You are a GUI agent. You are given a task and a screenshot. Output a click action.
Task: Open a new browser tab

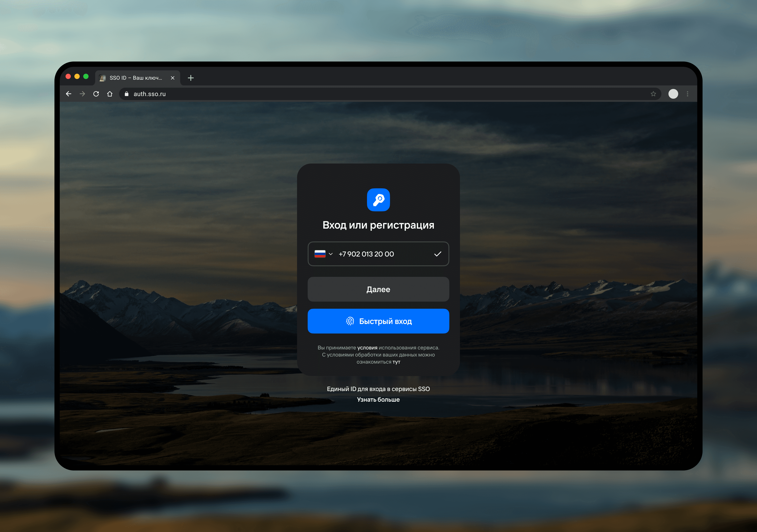tap(191, 78)
